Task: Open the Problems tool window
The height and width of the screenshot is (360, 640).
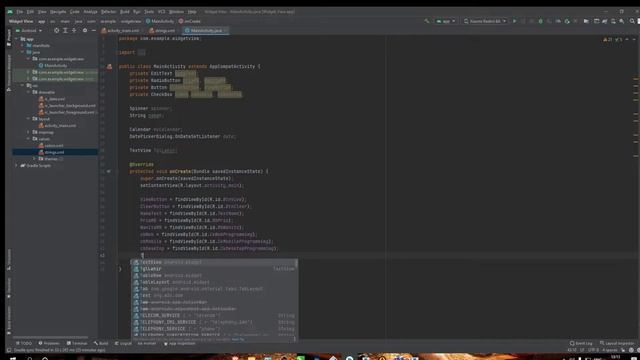Action: 49,343
